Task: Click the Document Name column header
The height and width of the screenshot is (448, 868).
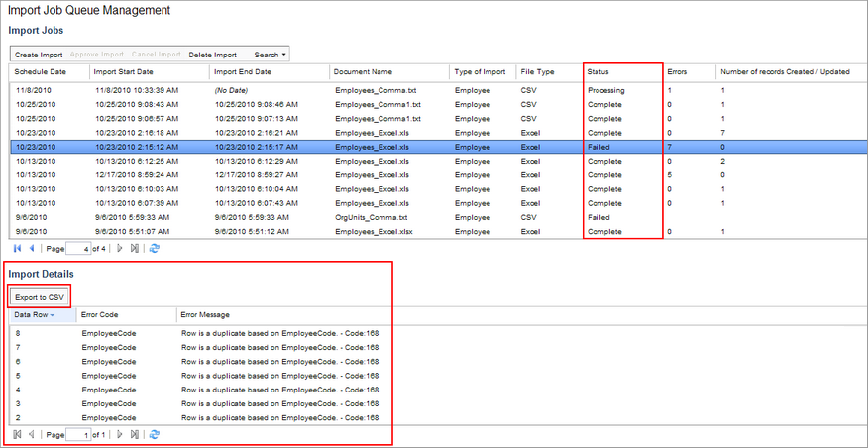Action: click(363, 72)
